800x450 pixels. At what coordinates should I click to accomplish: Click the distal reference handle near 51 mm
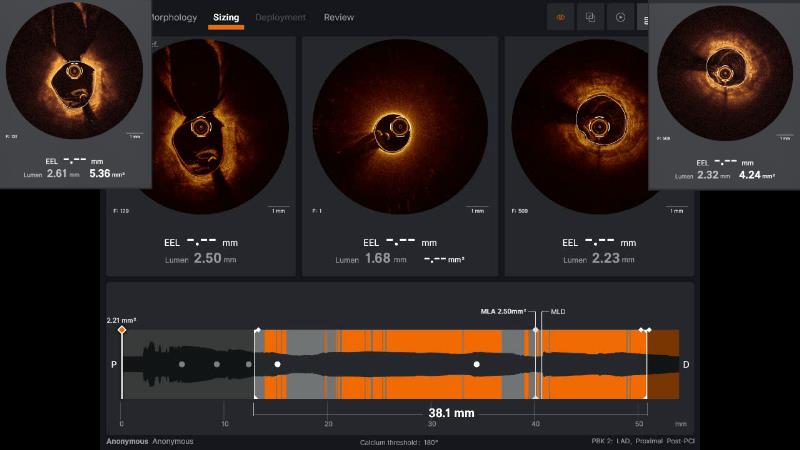pos(646,330)
